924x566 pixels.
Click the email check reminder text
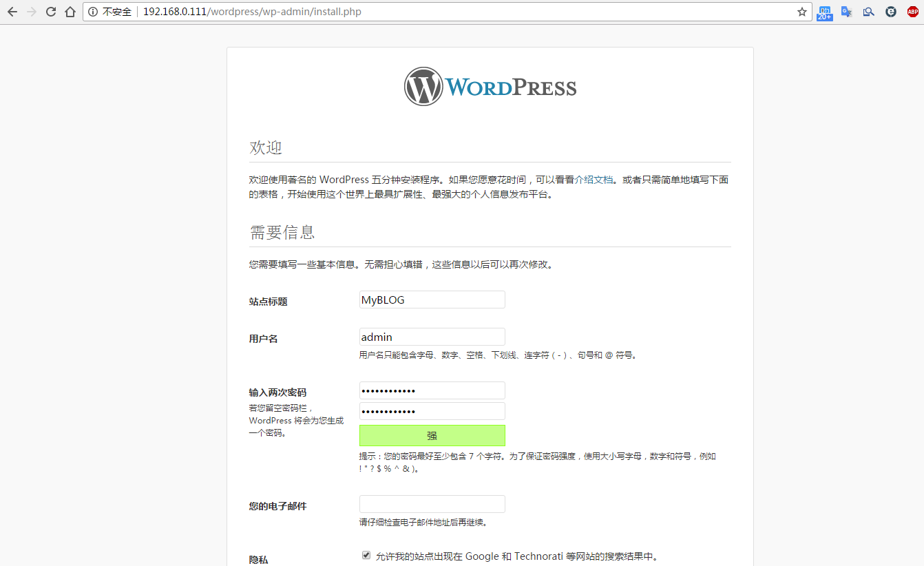coord(423,522)
